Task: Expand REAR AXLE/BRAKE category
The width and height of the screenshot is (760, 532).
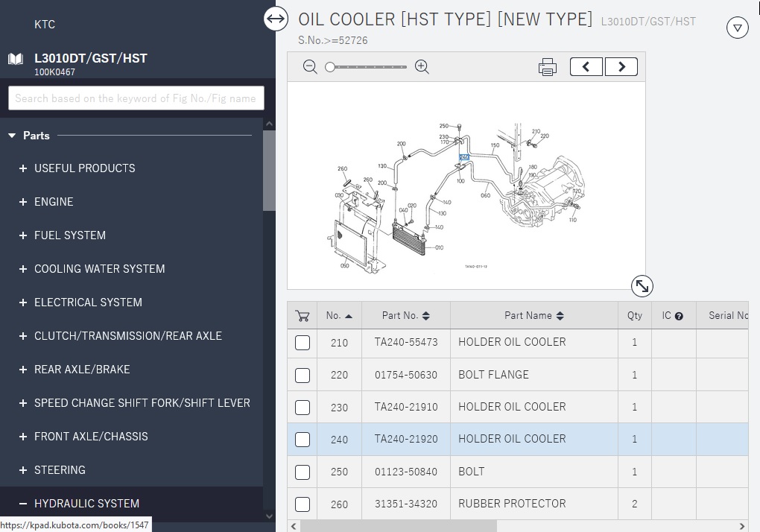Action: [x=23, y=370]
